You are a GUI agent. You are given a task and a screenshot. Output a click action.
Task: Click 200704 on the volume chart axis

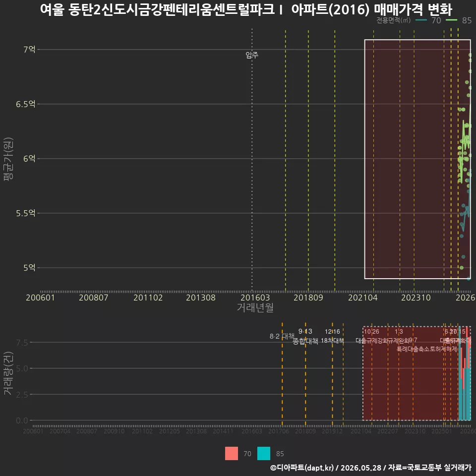(60, 431)
